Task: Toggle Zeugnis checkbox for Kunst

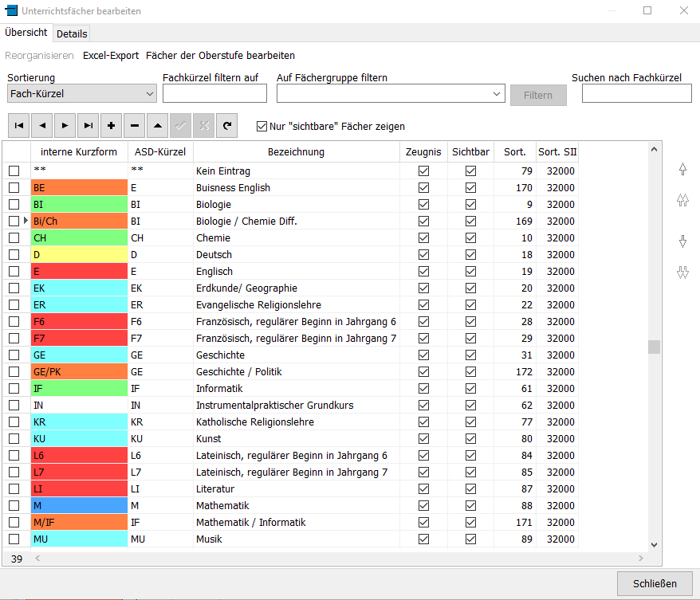Action: (423, 438)
